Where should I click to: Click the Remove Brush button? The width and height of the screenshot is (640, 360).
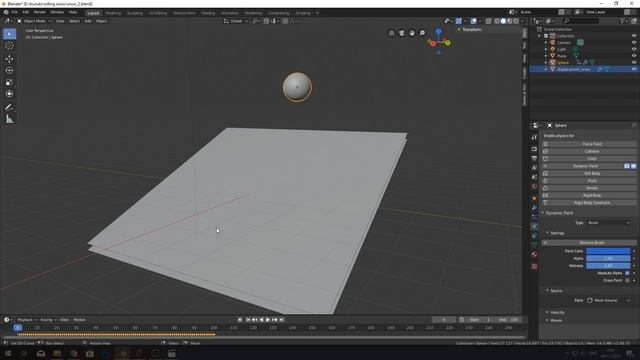(589, 243)
